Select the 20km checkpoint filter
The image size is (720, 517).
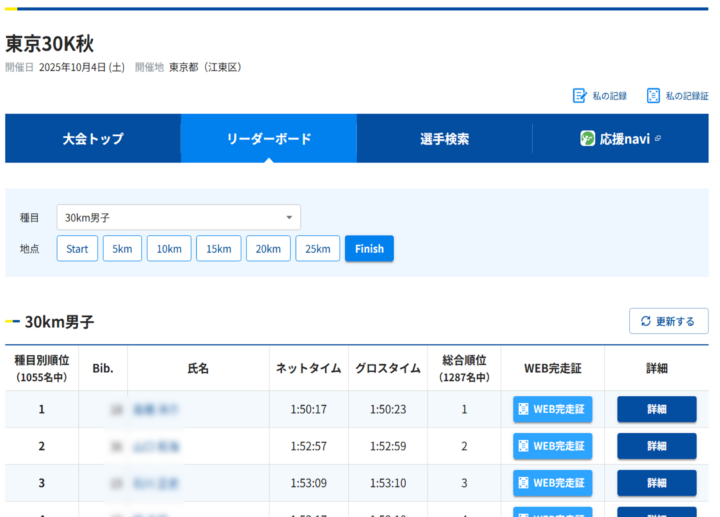click(268, 249)
